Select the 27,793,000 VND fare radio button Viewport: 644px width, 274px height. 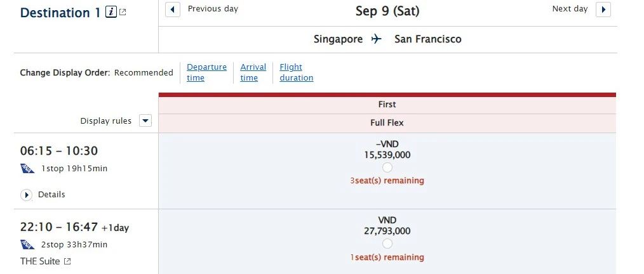tap(387, 244)
